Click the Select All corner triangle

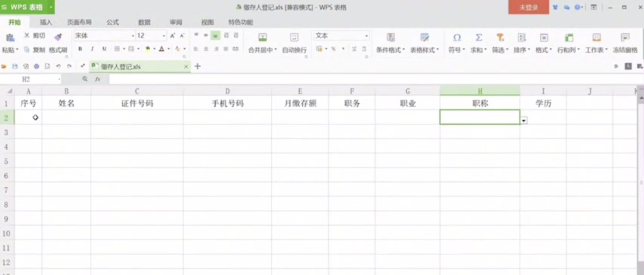pos(10,91)
